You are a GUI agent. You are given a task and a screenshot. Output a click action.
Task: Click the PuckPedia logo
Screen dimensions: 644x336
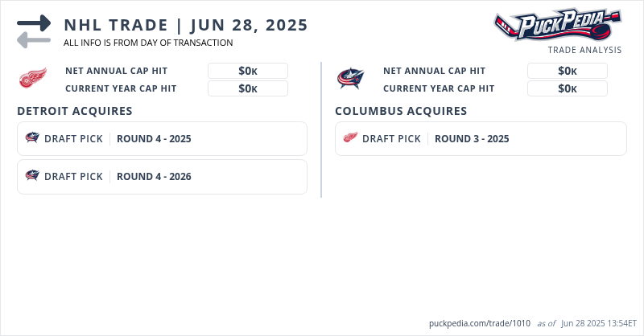(x=557, y=24)
